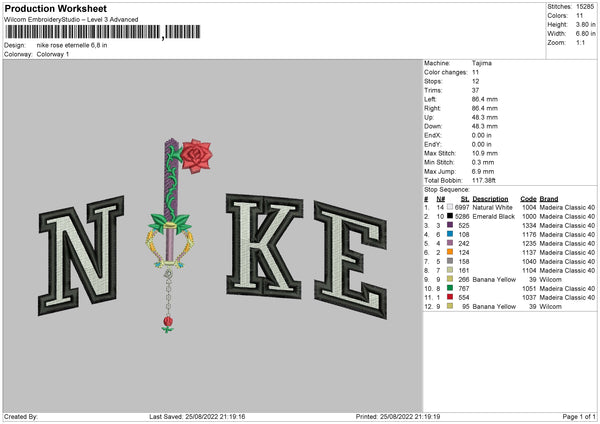Click the Stitches value 15285
This screenshot has width=600, height=424.
pos(585,7)
